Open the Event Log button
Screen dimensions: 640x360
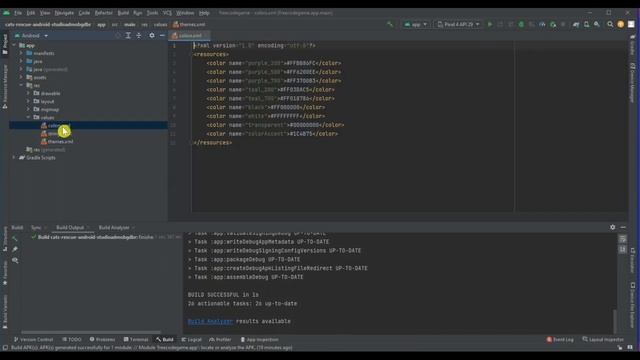pyautogui.click(x=560, y=340)
